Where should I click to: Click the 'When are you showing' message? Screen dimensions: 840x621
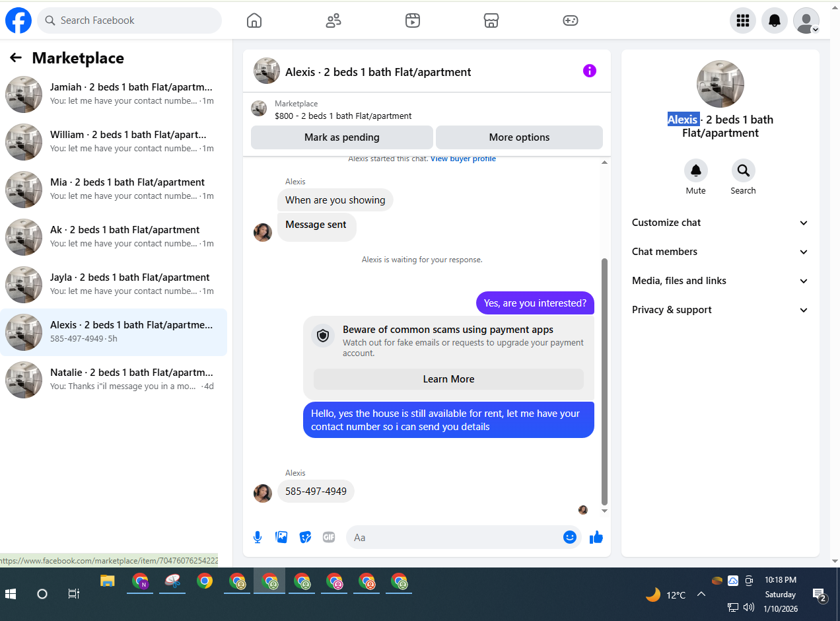click(x=335, y=200)
